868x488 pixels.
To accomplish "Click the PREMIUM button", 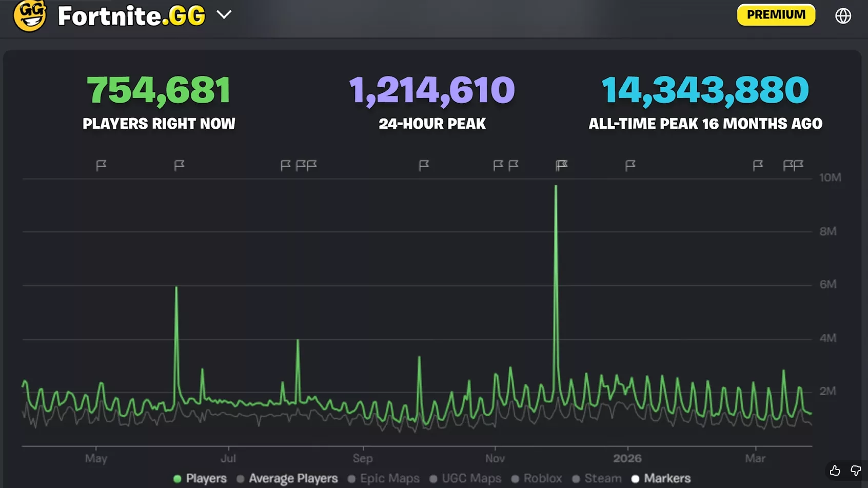I will pos(775,14).
